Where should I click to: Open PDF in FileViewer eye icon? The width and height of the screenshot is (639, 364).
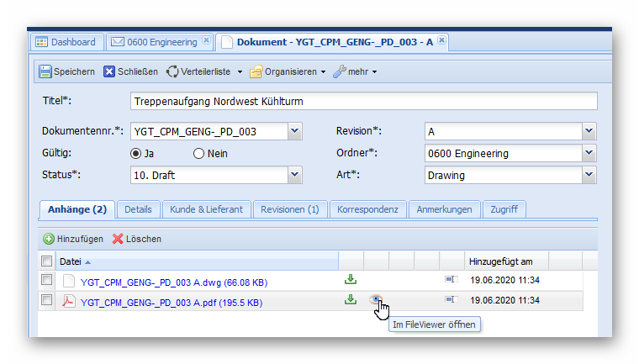(376, 300)
